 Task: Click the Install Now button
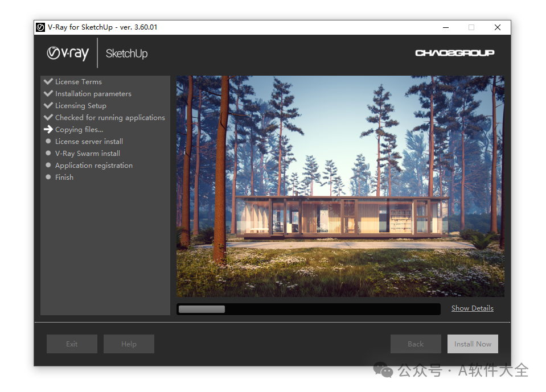tap(473, 344)
